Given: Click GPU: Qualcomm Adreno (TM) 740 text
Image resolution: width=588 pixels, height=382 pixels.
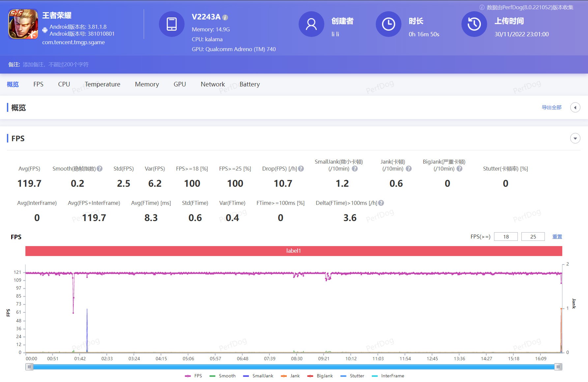Looking at the screenshot, I should (234, 49).
